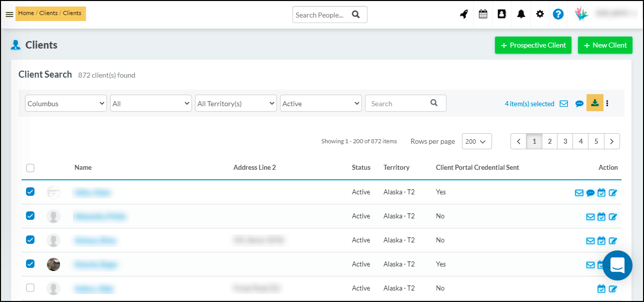
Task: Open the notifications bell
Action: pos(521,14)
